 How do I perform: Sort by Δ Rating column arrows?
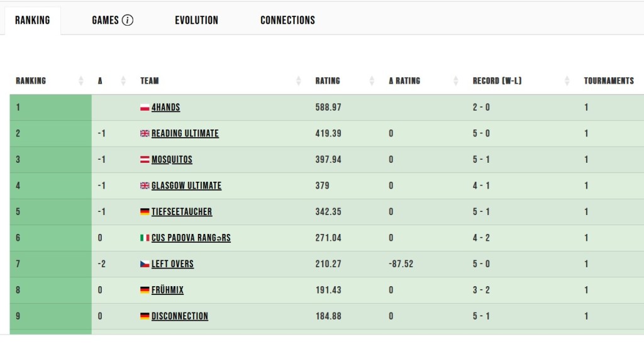pos(456,81)
